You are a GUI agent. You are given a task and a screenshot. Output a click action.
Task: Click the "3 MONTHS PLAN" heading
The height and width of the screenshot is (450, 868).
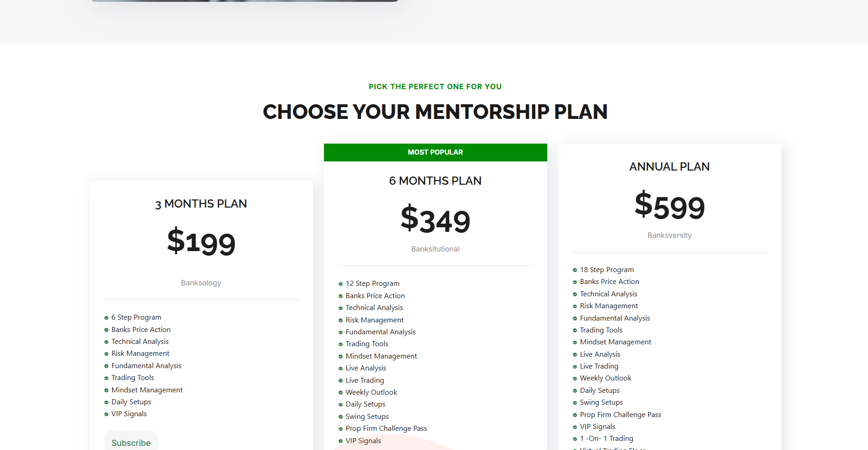click(201, 204)
